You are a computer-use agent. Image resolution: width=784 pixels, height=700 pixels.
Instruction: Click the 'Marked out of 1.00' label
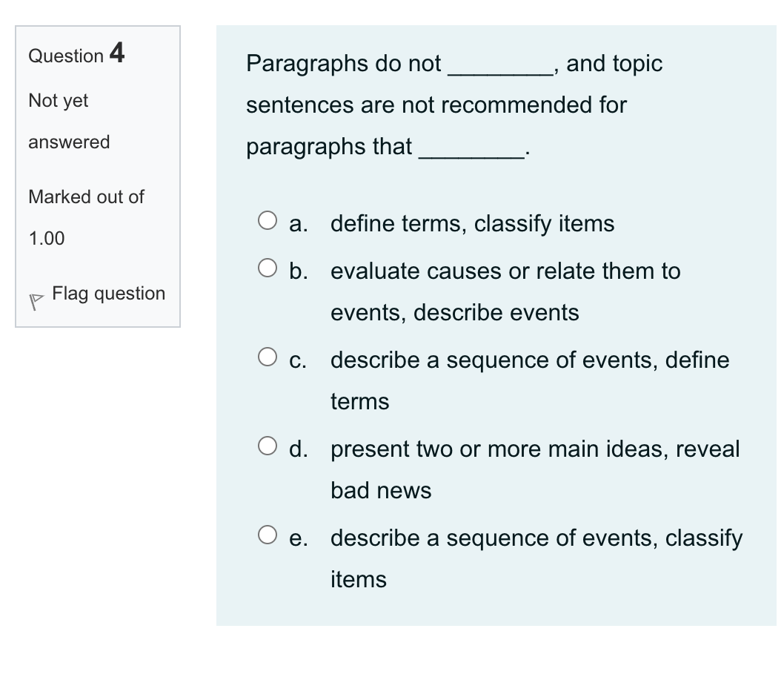pyautogui.click(x=85, y=217)
